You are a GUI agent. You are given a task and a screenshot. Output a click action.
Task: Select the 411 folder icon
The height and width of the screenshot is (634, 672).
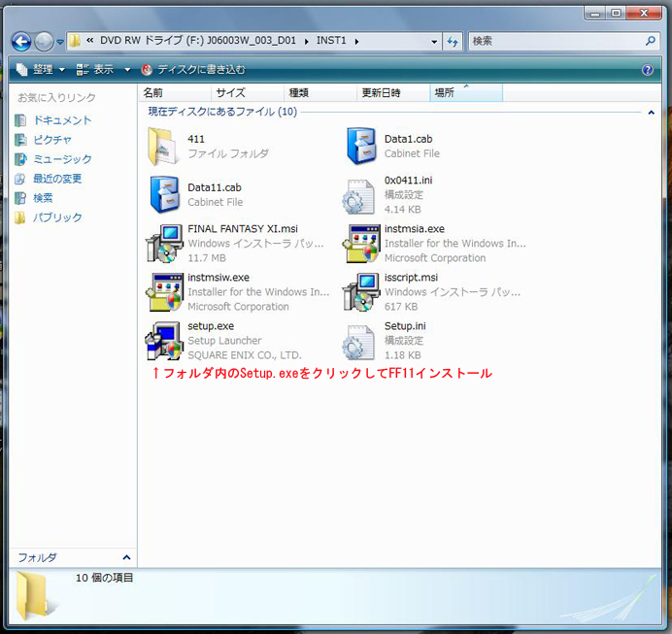163,147
